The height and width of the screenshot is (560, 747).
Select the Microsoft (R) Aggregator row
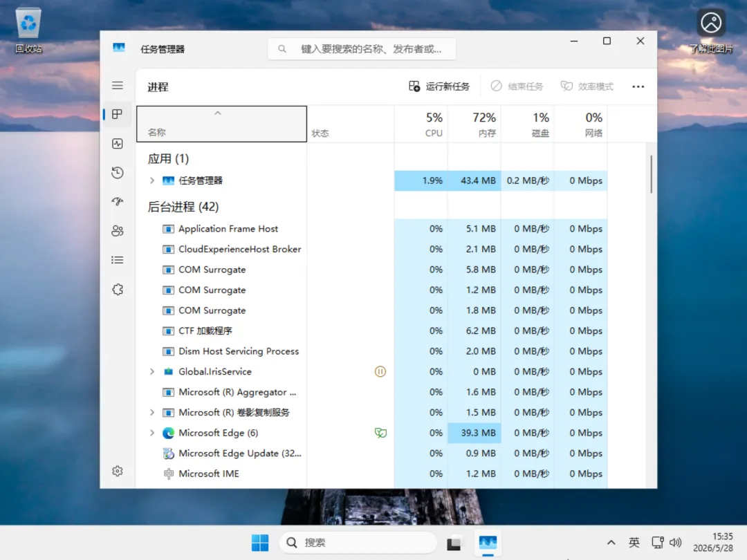click(x=371, y=393)
